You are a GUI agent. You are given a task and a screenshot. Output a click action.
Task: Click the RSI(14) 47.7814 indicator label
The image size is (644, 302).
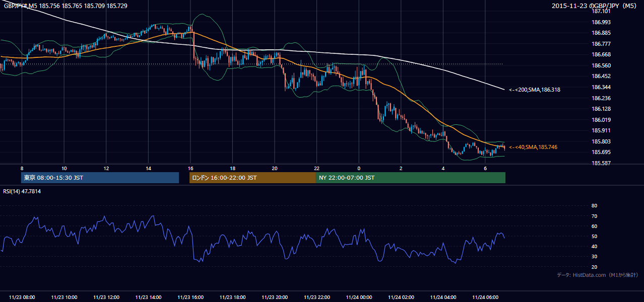pyautogui.click(x=22, y=191)
